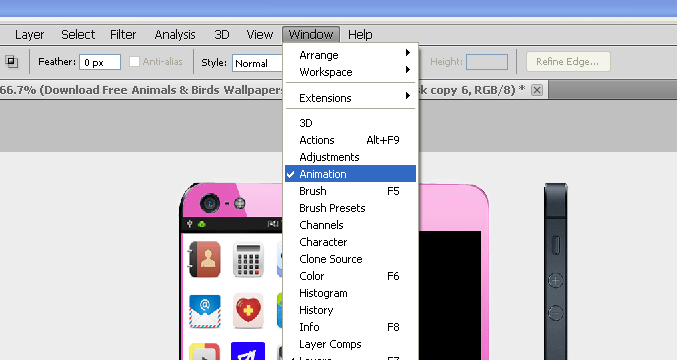Open the Filter menu

coord(123,35)
